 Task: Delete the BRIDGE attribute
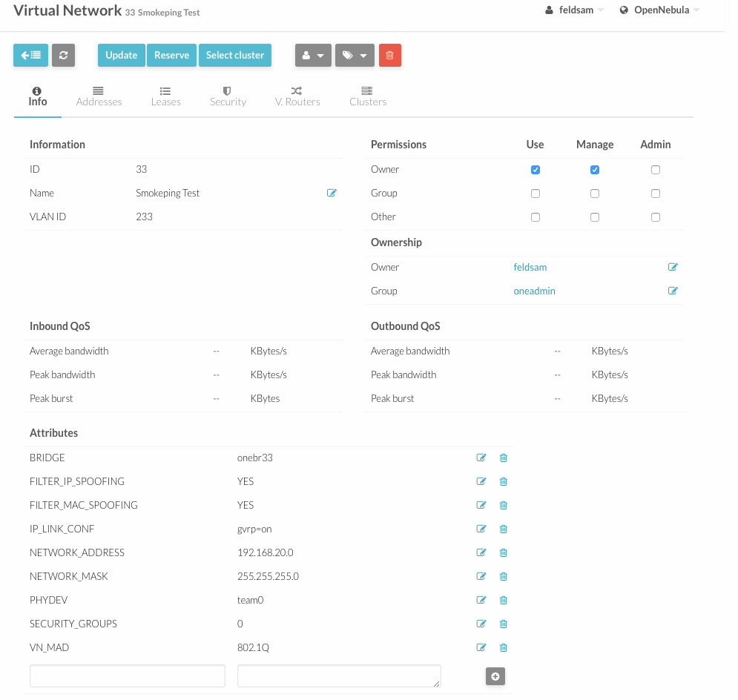(503, 458)
